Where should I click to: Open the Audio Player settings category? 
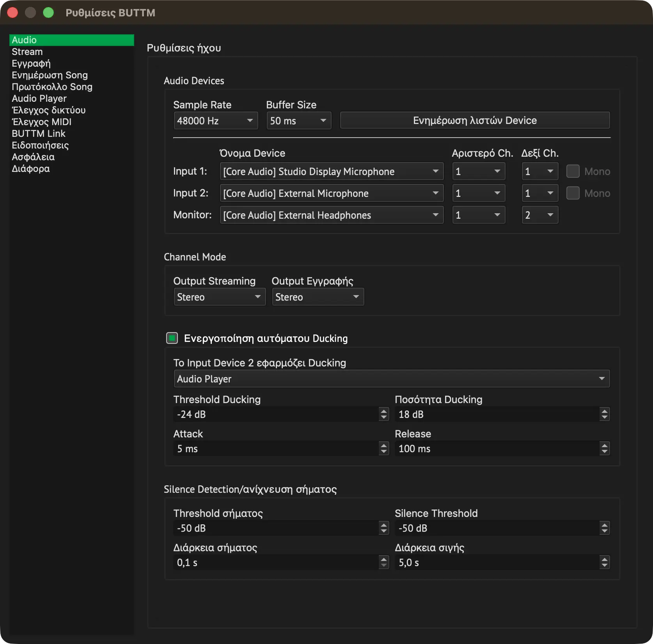click(72, 99)
